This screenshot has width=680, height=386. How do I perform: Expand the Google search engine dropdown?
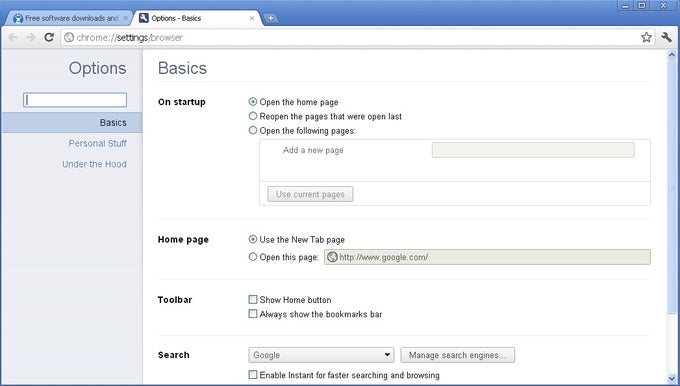coord(321,355)
